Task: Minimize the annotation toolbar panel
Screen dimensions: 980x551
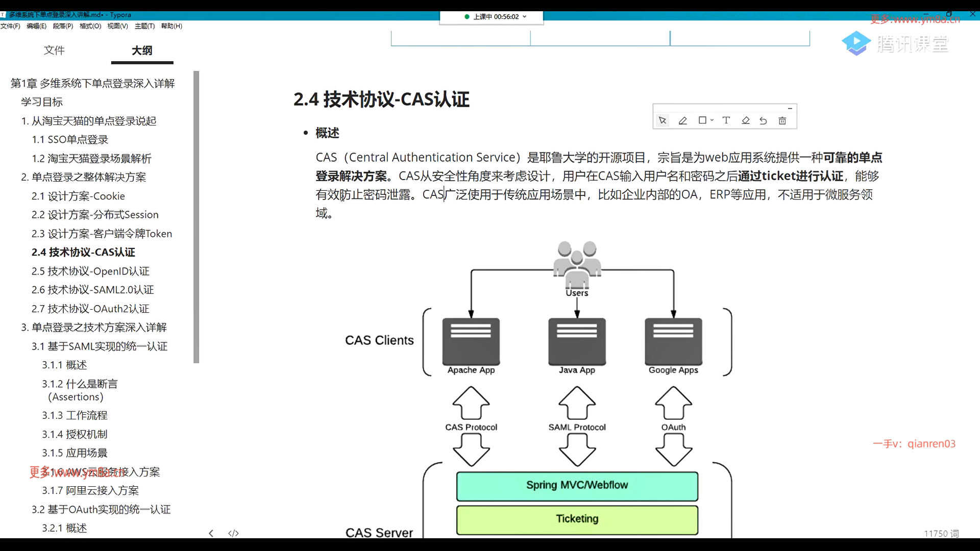Action: pos(790,108)
